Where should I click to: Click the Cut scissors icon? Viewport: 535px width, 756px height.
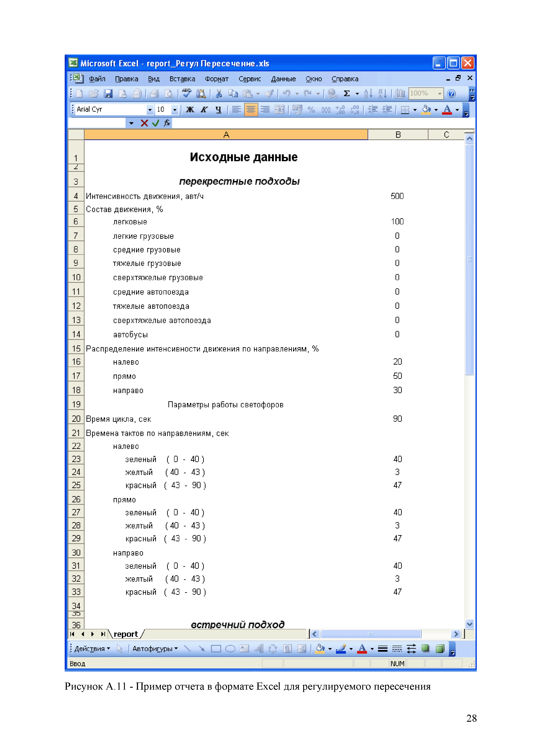coord(219,94)
